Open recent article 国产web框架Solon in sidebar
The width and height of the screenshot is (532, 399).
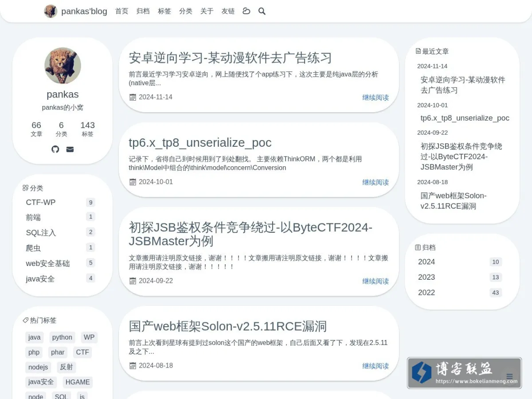click(454, 201)
